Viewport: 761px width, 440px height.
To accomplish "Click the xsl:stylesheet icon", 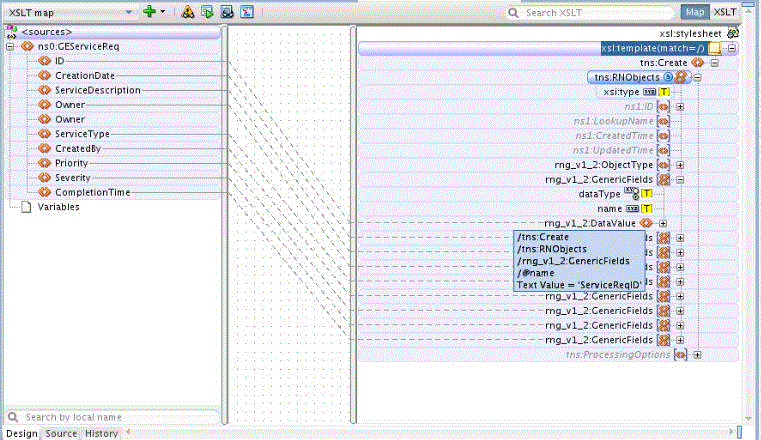I will [x=732, y=33].
